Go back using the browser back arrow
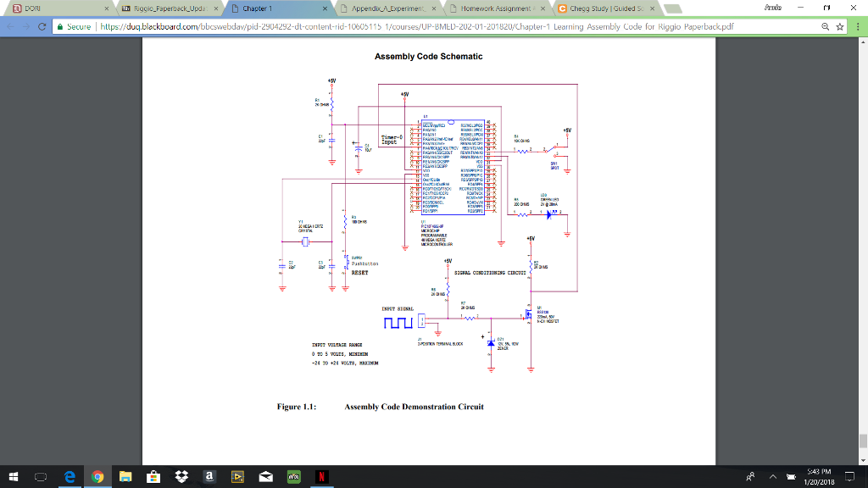Screen dimensions: 868x488 tap(8, 26)
